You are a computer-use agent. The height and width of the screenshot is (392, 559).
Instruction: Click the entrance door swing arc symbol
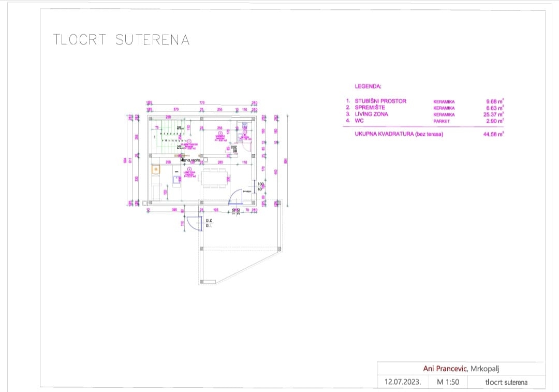[x=237, y=196]
